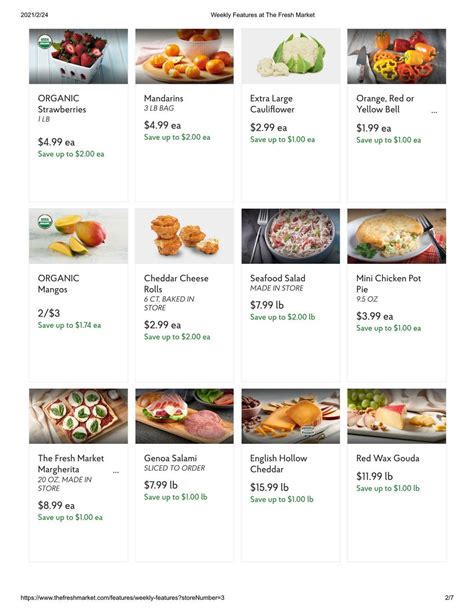
Task: Click the USDA organic badge on mangos
Action: (x=45, y=222)
